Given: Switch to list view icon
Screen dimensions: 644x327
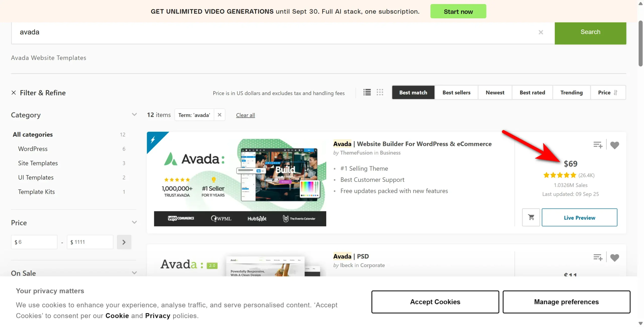Looking at the screenshot, I should click(367, 92).
